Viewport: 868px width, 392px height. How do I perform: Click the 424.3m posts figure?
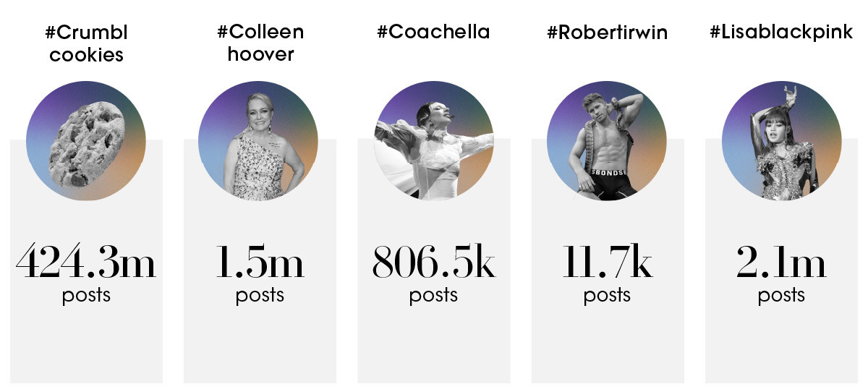point(86,262)
